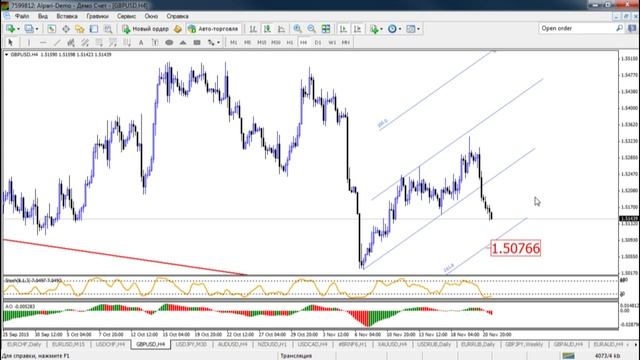Show the Market Watch window
The width and height of the screenshot is (640, 360).
click(x=51, y=29)
